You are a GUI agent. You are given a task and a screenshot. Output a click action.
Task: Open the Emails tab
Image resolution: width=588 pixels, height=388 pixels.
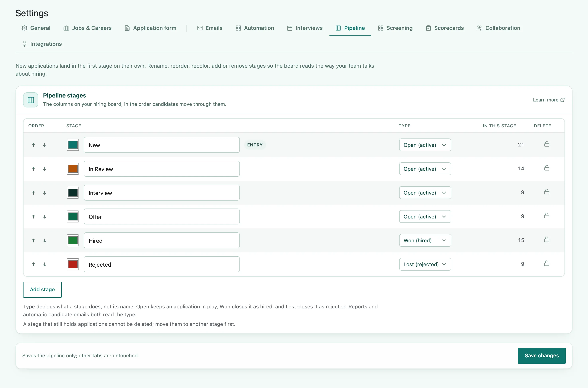click(x=210, y=28)
